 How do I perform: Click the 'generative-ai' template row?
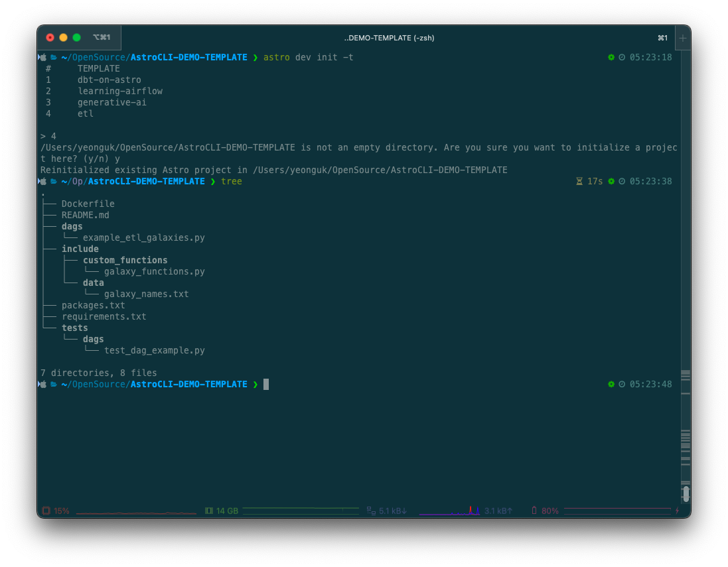click(x=111, y=103)
